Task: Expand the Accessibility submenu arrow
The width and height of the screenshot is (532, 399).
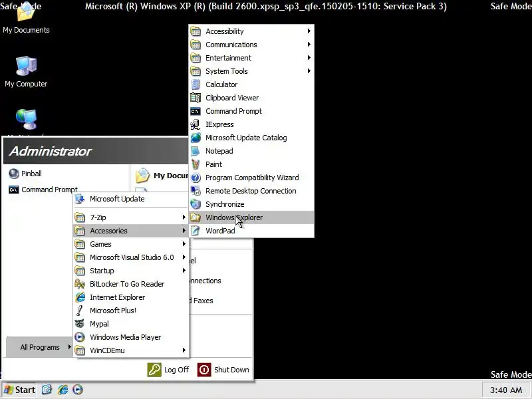Action: (309, 31)
